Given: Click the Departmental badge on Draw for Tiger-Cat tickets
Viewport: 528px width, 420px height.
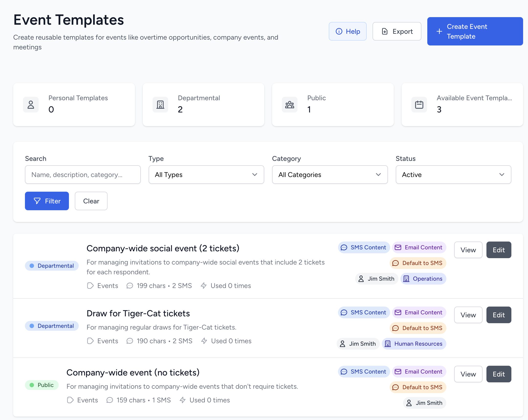Looking at the screenshot, I should click(52, 326).
